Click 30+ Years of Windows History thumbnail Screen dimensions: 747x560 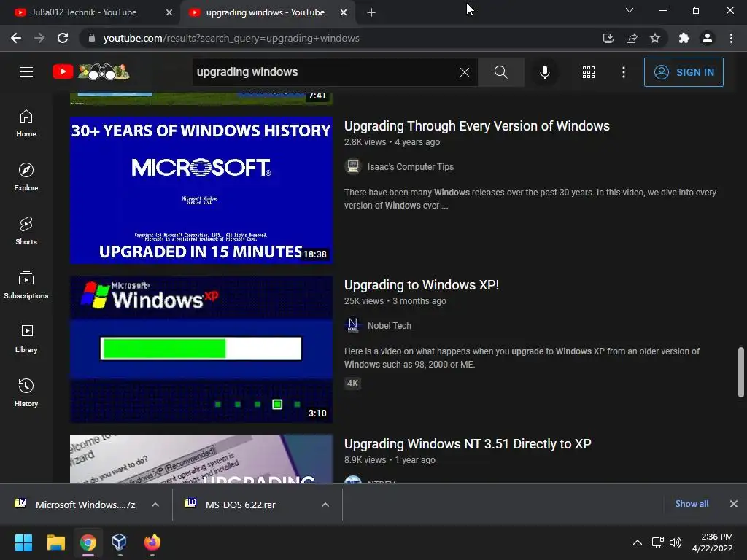coord(201,190)
